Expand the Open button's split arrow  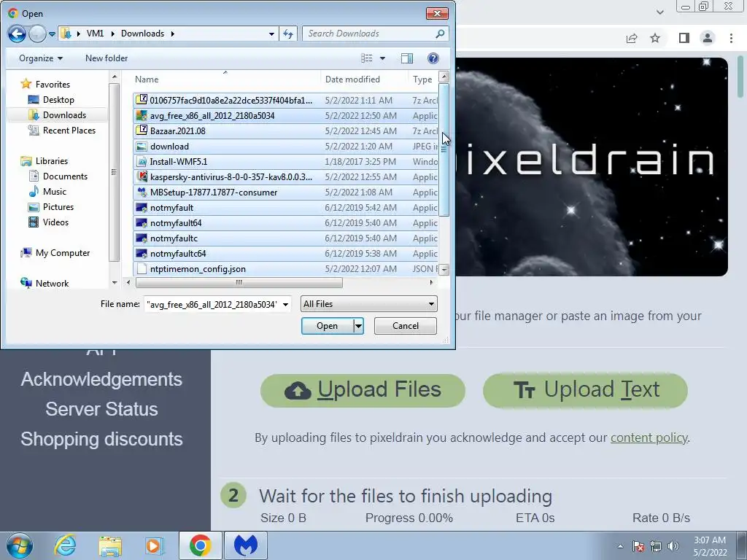coord(358,326)
